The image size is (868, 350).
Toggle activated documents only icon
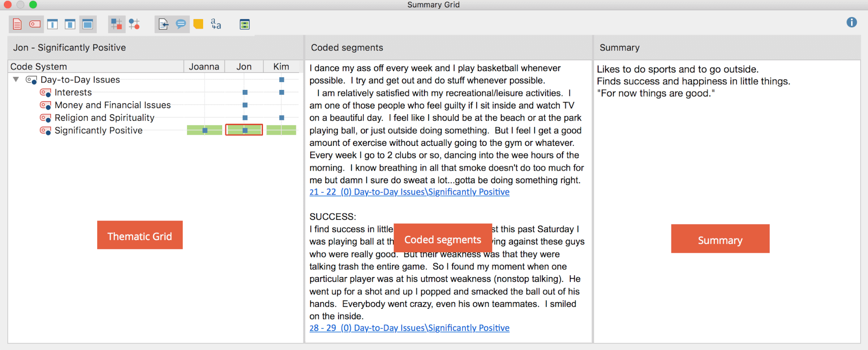click(x=17, y=24)
